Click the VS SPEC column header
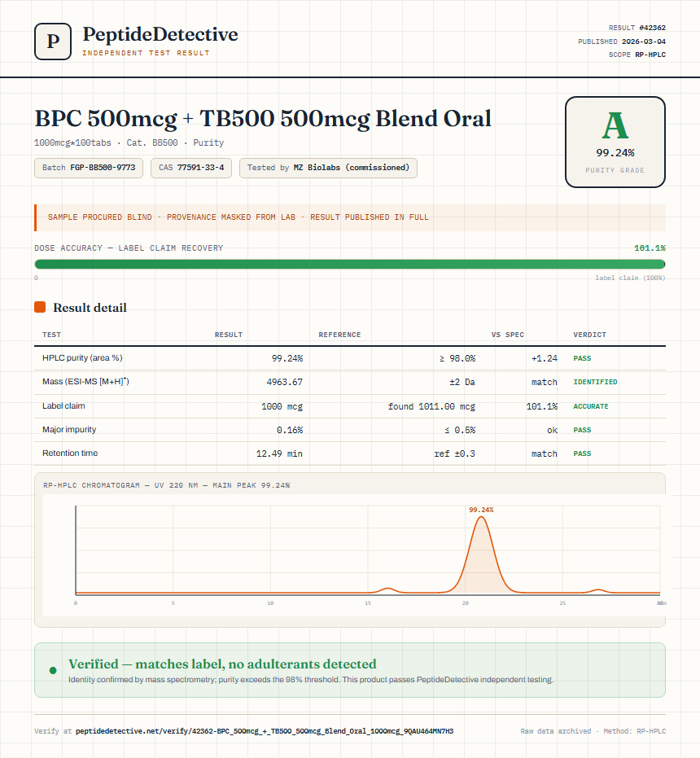Screen dimensions: 700x758 click(508, 335)
